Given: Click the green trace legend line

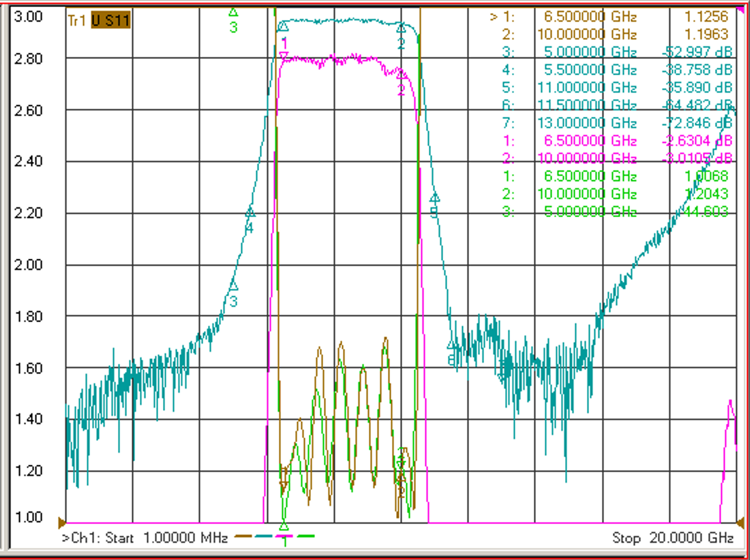Looking at the screenshot, I should tap(305, 536).
